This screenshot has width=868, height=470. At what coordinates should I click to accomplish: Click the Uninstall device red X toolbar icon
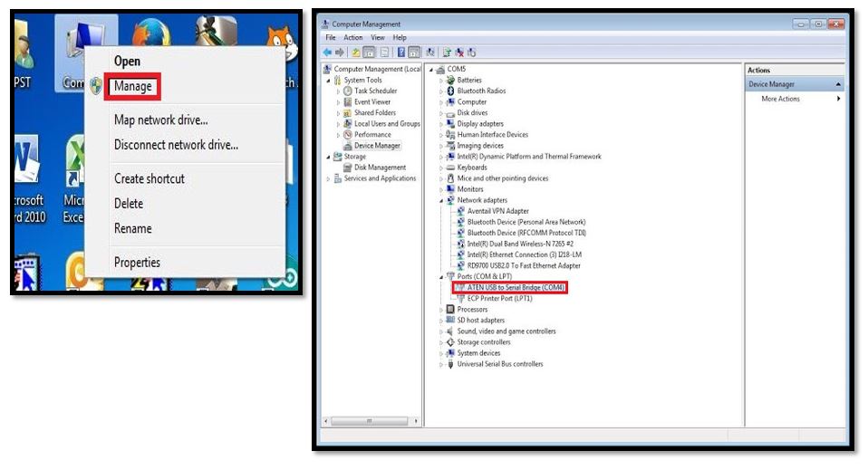(x=458, y=53)
